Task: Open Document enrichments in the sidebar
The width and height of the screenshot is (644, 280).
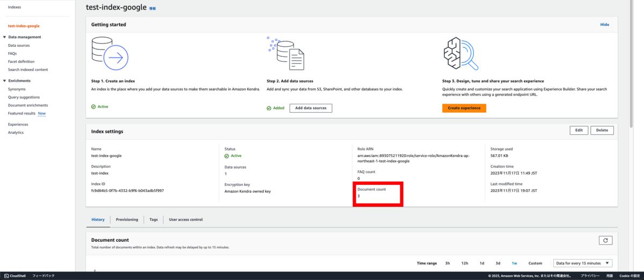Action: tap(28, 105)
